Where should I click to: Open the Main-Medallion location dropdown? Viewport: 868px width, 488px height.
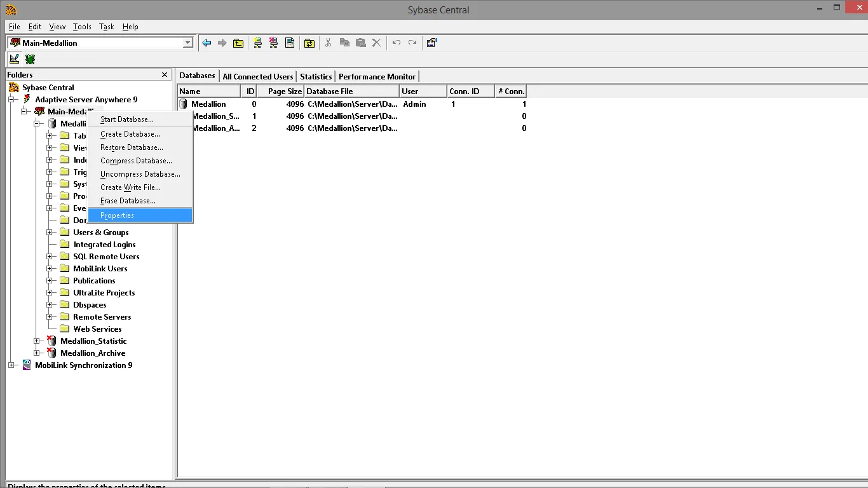[x=187, y=43]
